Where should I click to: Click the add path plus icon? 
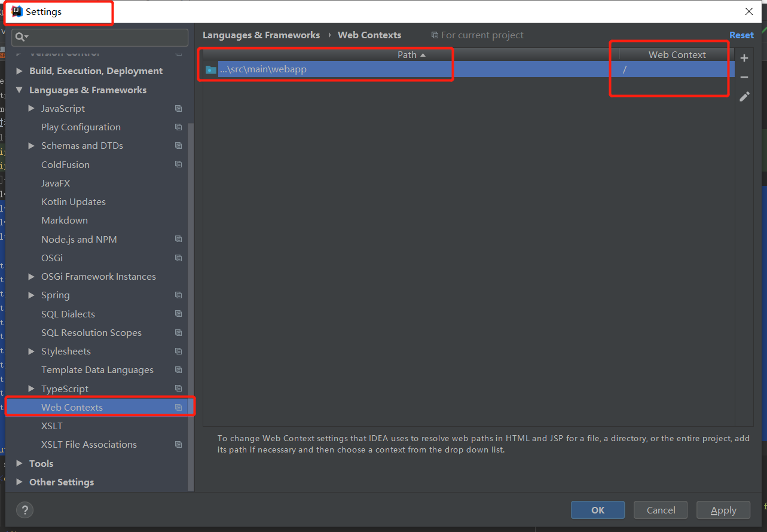(x=744, y=58)
